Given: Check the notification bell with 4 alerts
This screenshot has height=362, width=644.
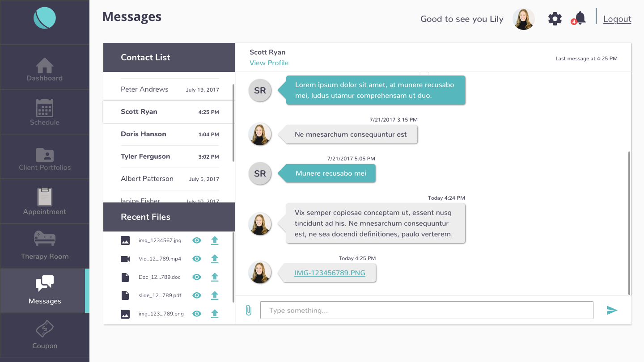Looking at the screenshot, I should [579, 19].
